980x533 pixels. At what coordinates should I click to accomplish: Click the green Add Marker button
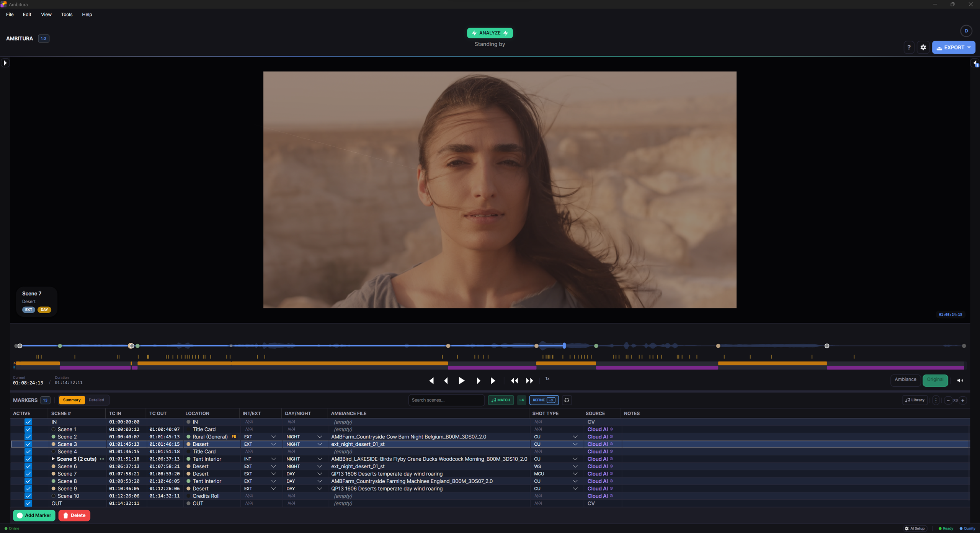pos(34,515)
